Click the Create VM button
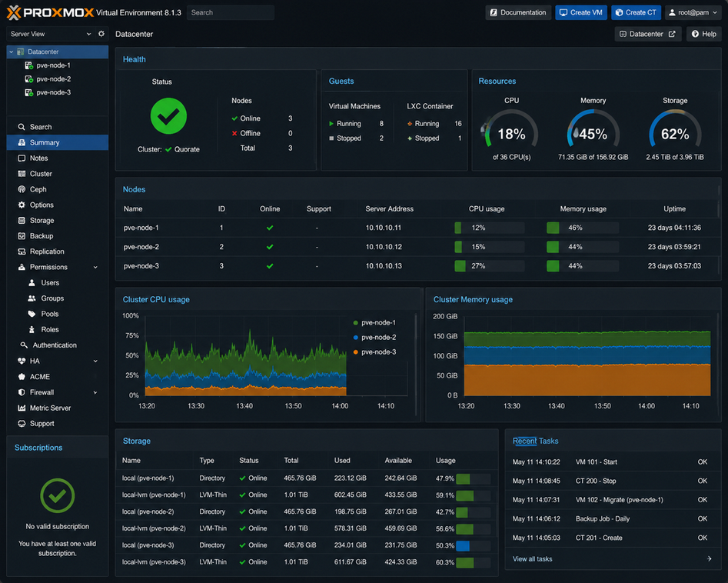The image size is (728, 583). pyautogui.click(x=581, y=12)
